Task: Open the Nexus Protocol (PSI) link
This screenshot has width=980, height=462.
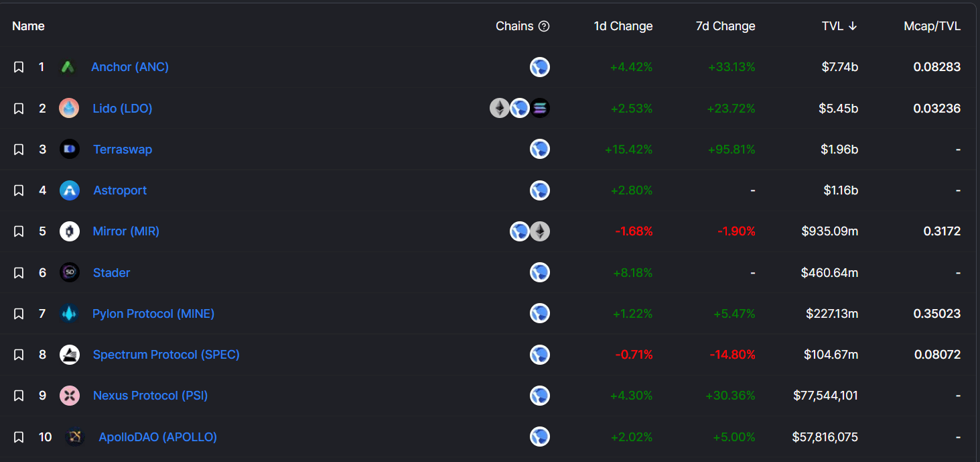Action: pos(150,396)
